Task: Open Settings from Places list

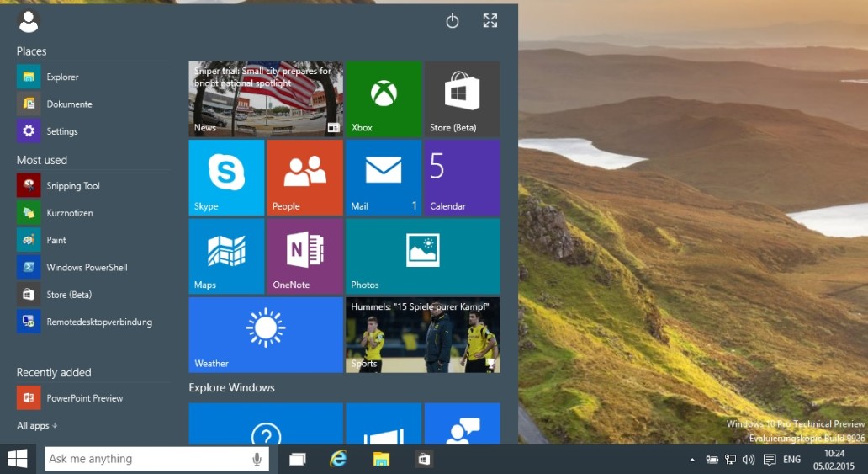Action: pyautogui.click(x=62, y=131)
